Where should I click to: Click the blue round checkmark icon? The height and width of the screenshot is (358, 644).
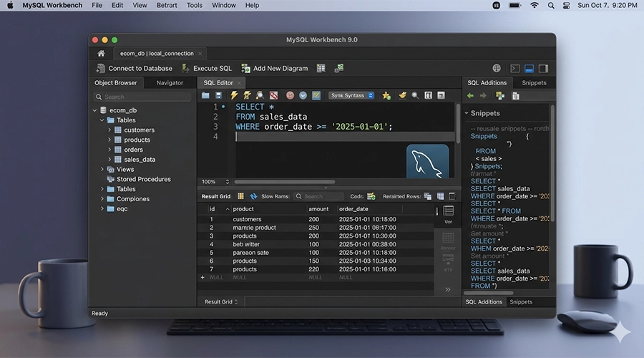303,95
